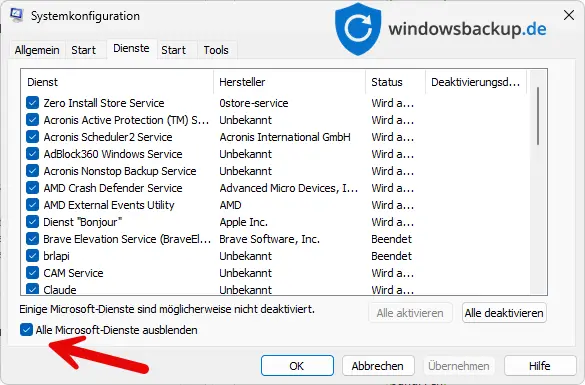Click the Alle deaktivieren button

(x=504, y=313)
